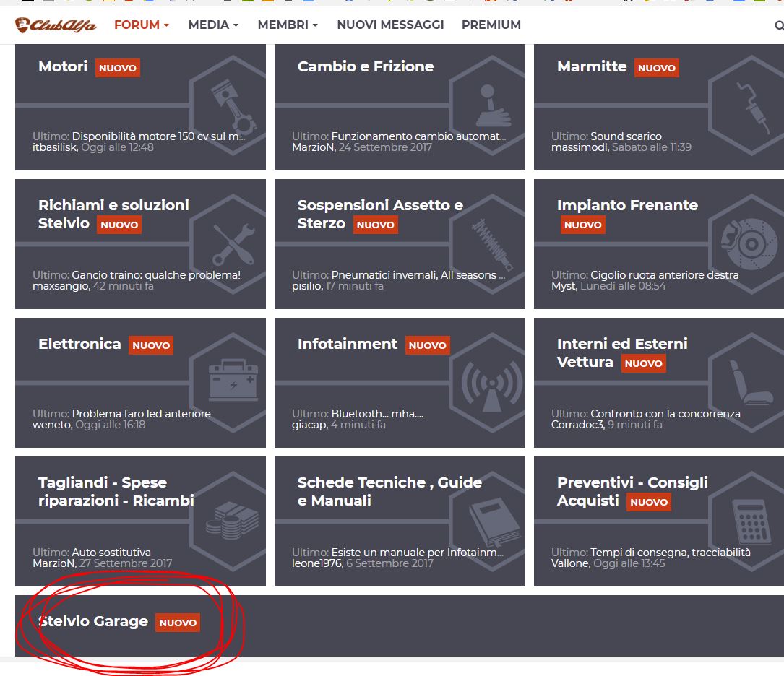
Task: Open Schede Tecniche, Guide e Manuali forum
Action: pos(389,491)
